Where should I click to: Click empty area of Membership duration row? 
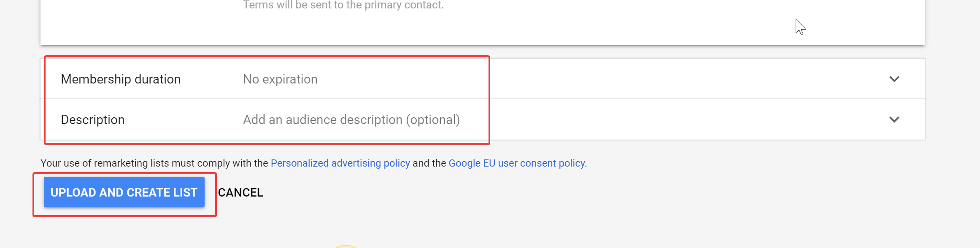pyautogui.click(x=675, y=79)
